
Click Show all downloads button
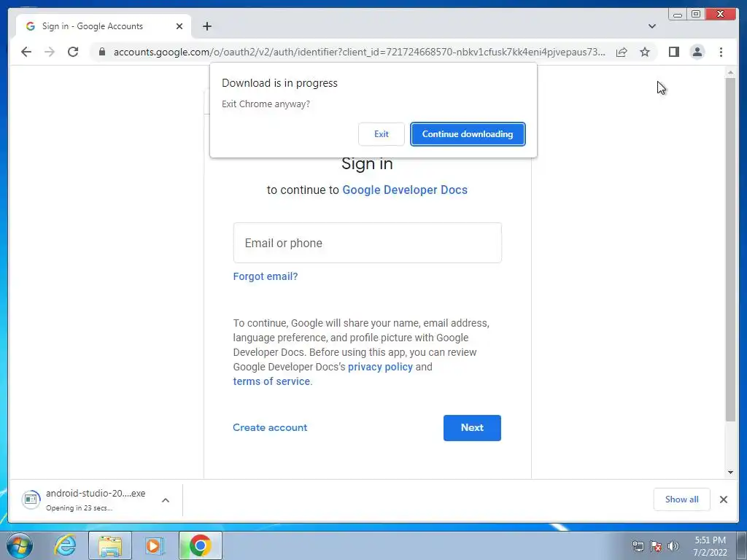[682, 499]
